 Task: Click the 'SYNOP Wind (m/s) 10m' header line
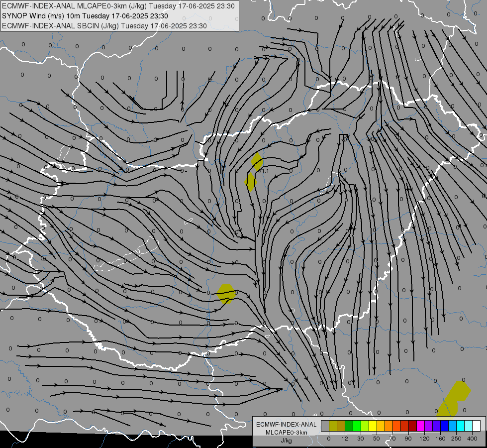click(x=85, y=16)
